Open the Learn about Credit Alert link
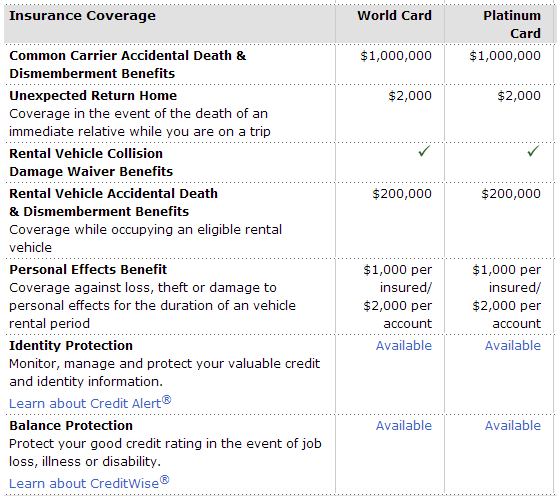This screenshot has height=496, width=557. (x=90, y=403)
